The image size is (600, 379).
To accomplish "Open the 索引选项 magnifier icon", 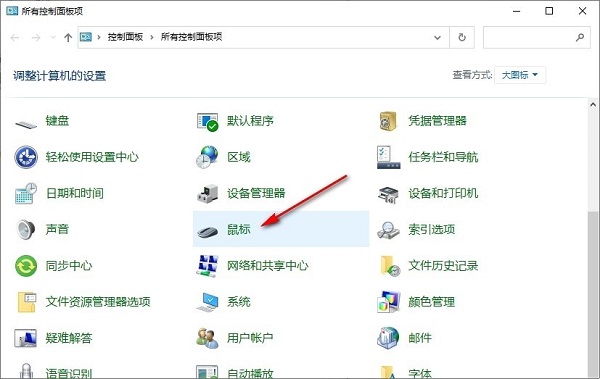I will [388, 230].
